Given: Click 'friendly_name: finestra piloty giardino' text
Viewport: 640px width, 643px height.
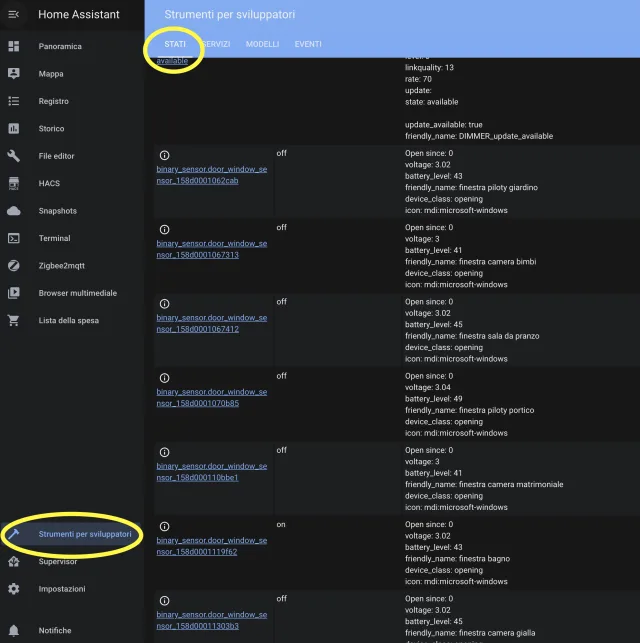Looking at the screenshot, I should click(471, 187).
